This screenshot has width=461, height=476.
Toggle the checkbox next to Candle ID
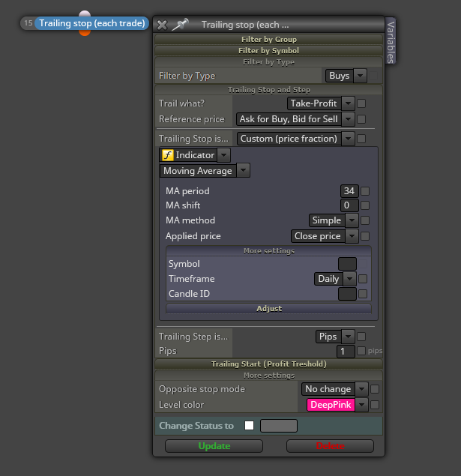click(x=363, y=294)
